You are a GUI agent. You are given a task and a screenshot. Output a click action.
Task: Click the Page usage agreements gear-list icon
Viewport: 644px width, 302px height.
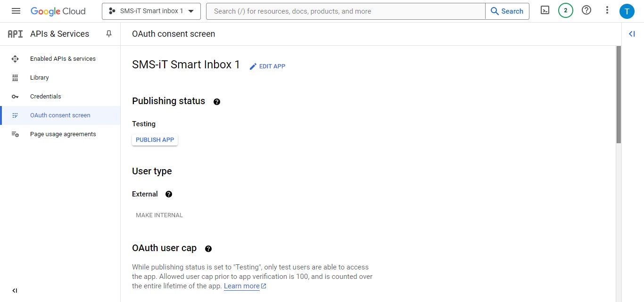tap(15, 134)
